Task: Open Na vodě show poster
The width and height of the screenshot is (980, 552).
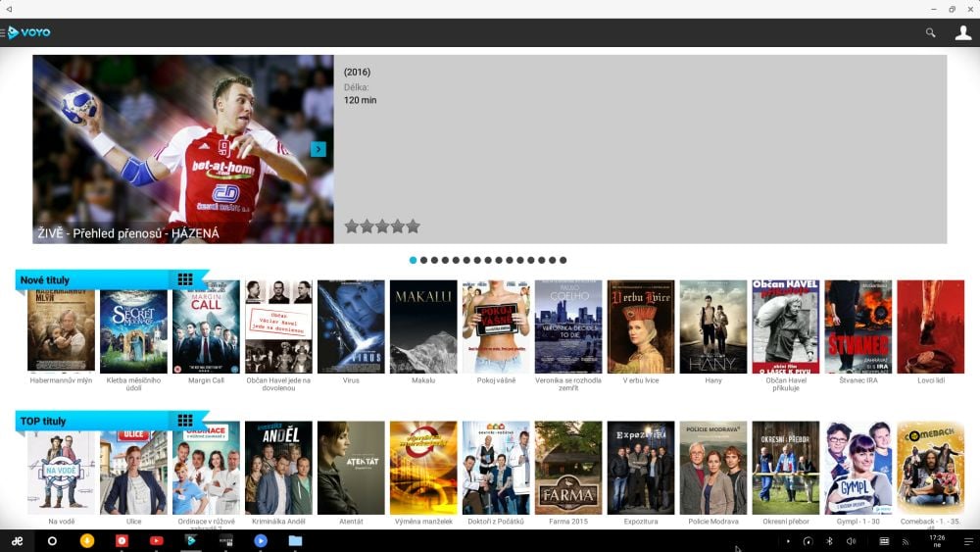Action: pyautogui.click(x=61, y=468)
